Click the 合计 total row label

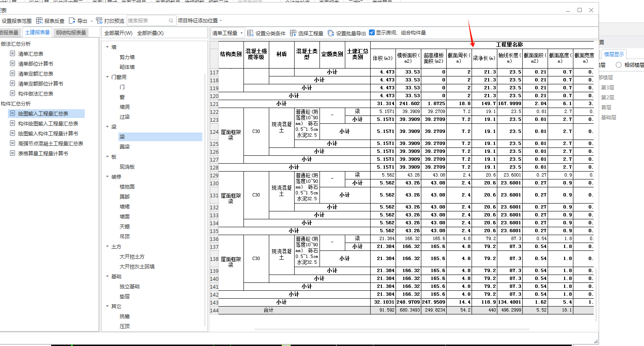(269, 310)
